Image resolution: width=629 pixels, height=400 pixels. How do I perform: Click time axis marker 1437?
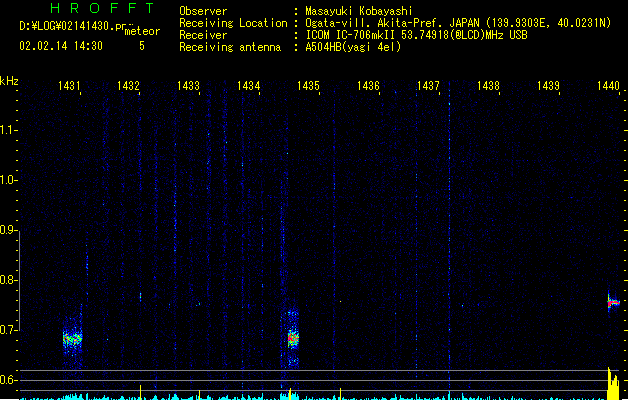(x=428, y=86)
